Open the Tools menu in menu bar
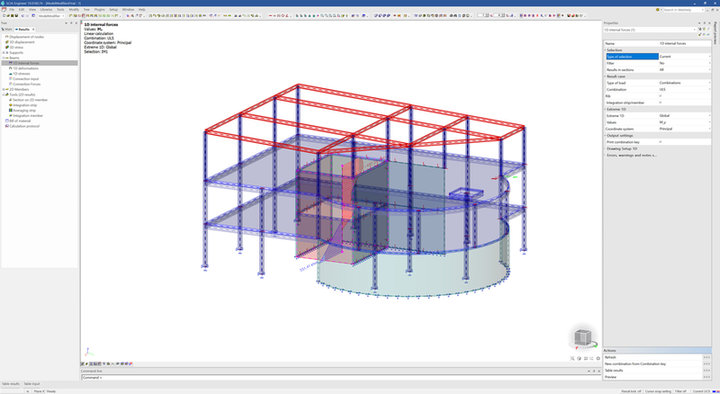 point(60,9)
